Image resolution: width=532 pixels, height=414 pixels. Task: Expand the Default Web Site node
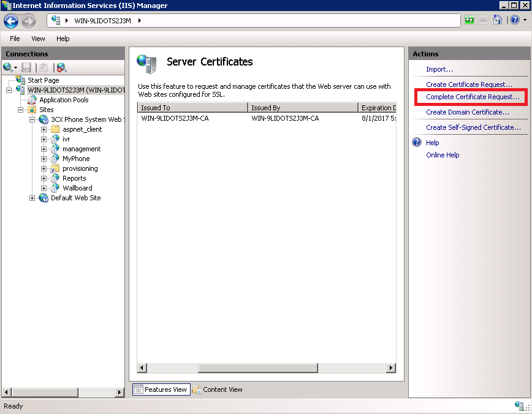tap(32, 198)
